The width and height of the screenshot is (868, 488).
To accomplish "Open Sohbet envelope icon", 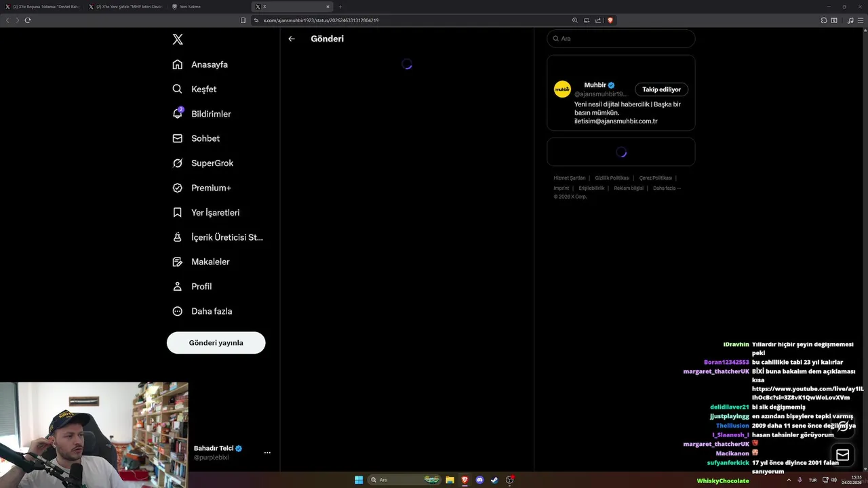I will pos(178,138).
